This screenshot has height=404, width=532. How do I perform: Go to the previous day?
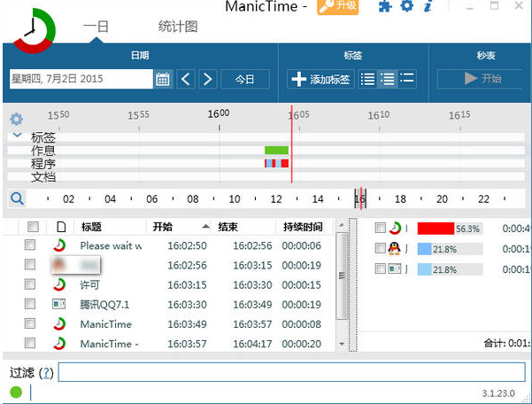[186, 79]
